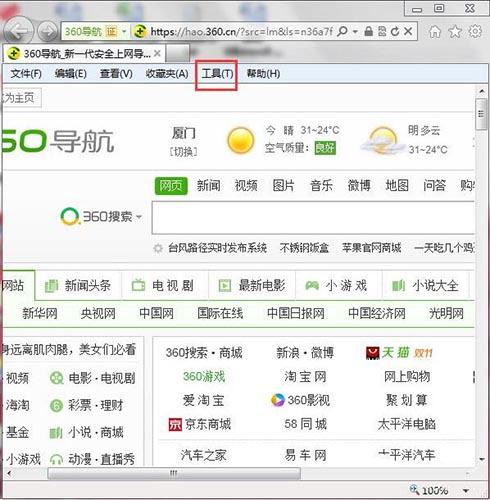This screenshot has height=500, width=490.
Task: Open the browser Home icon
Action: click(435, 32)
